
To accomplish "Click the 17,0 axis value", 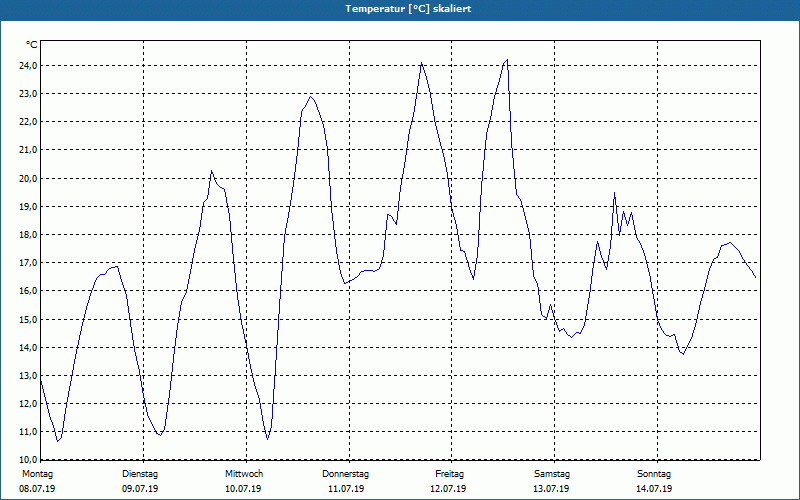I will tap(28, 262).
